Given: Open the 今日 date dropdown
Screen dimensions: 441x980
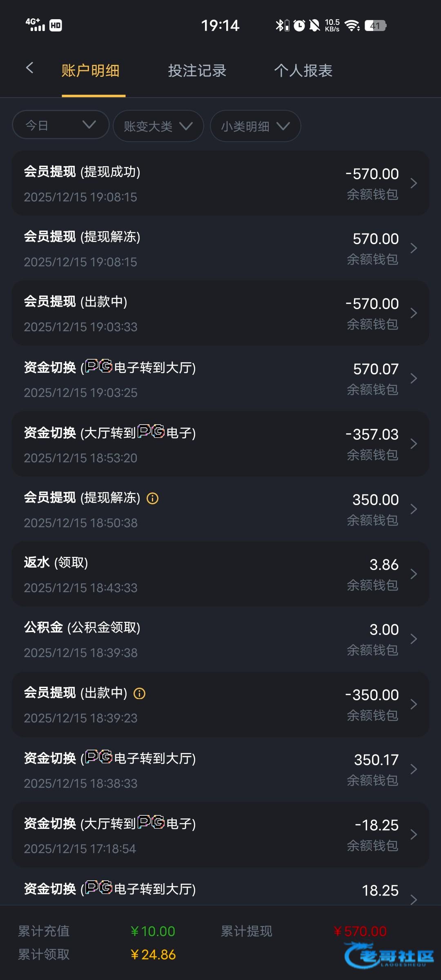Looking at the screenshot, I should tap(61, 125).
